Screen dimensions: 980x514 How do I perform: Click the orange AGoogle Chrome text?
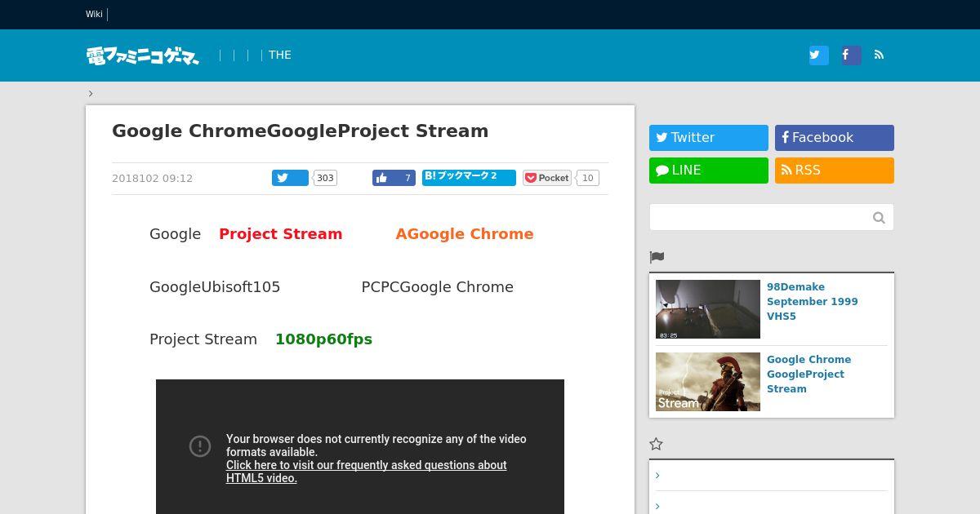(465, 234)
